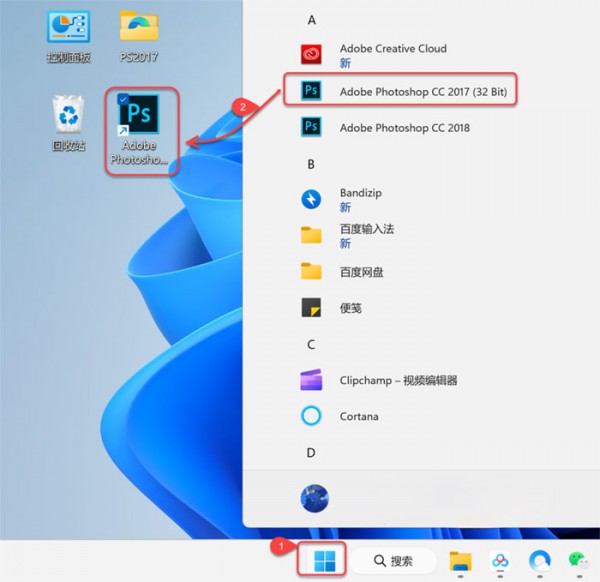Screen dimensions: 600x582
Task: Open 便笺 from the app list
Action: (x=351, y=308)
